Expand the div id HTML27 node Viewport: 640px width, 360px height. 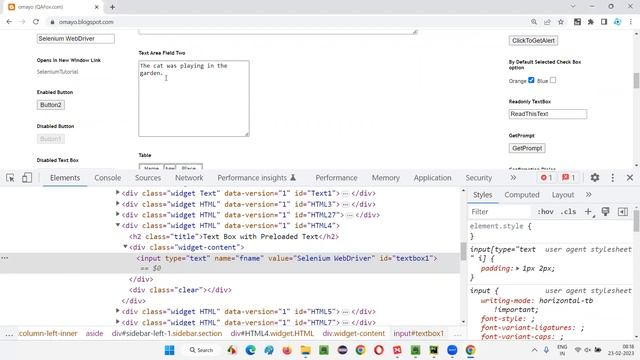(x=118, y=214)
